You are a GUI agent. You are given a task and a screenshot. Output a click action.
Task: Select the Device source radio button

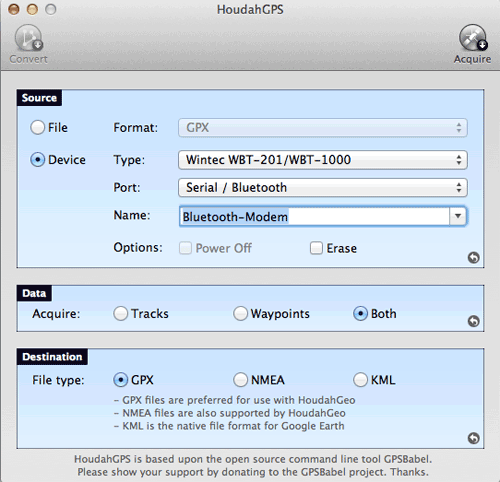point(38,160)
